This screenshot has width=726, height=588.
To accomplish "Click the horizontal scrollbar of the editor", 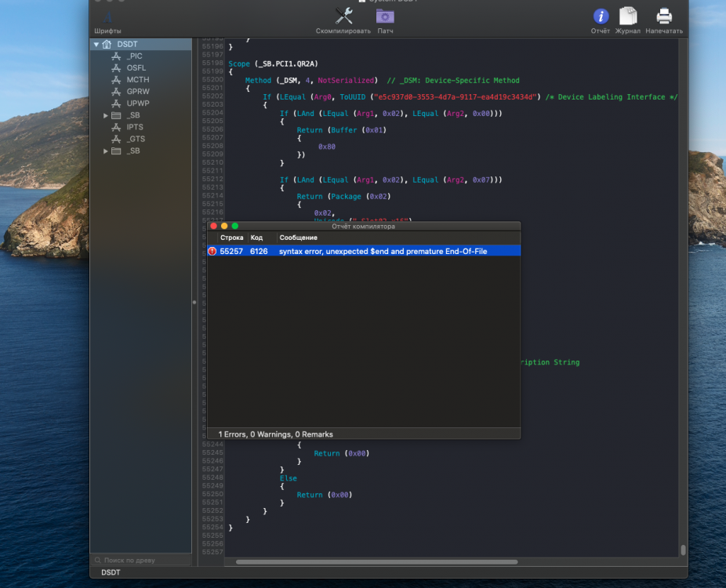I will (x=377, y=562).
